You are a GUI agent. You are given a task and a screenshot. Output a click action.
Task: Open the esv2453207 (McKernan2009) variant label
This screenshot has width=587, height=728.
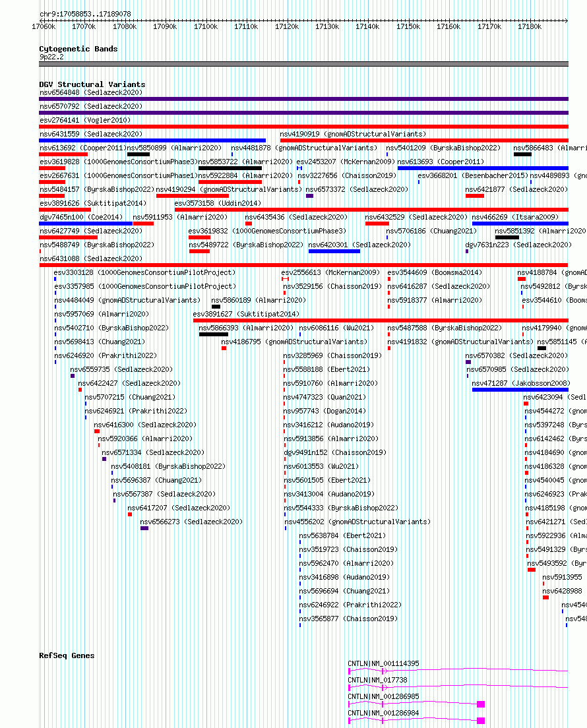pos(346,162)
